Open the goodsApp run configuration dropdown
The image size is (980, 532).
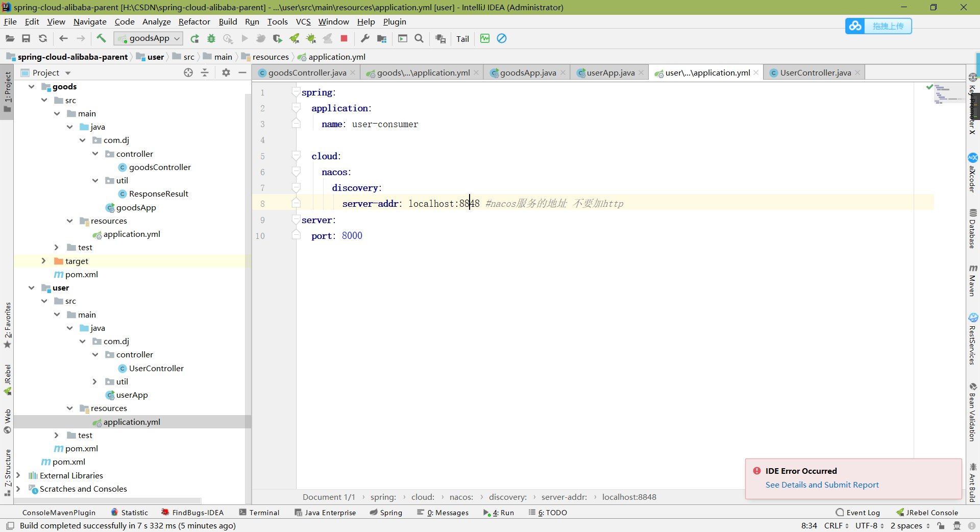148,38
